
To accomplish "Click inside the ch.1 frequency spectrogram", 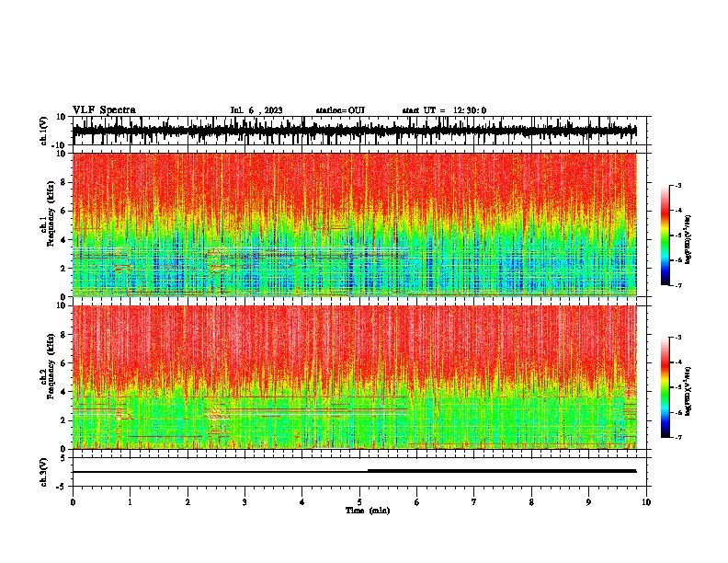I will pos(354,224).
